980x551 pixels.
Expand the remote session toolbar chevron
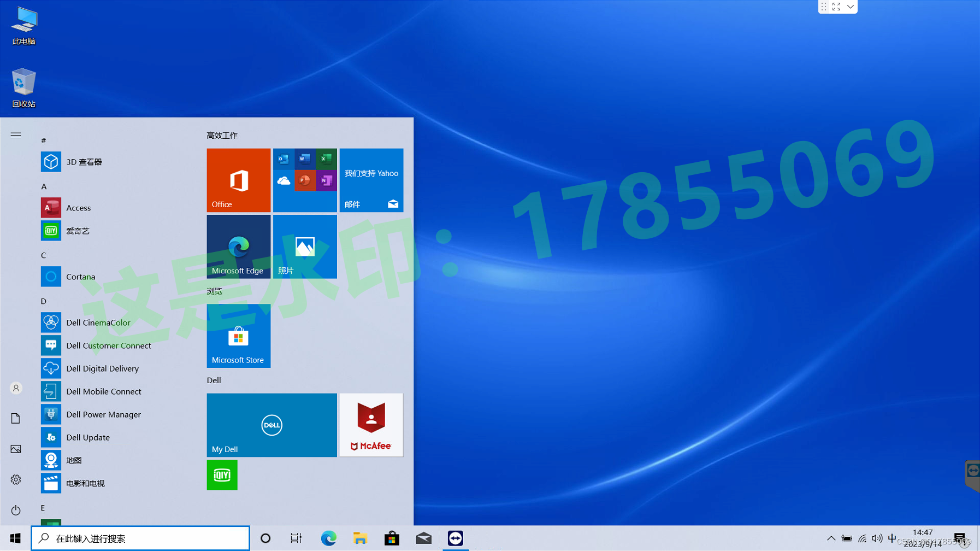point(850,7)
